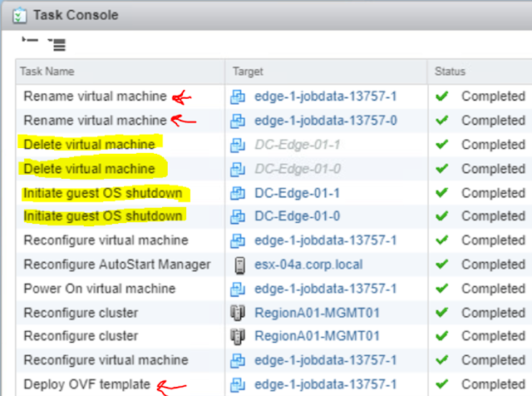Select first Delete virtual machine task
Image resolution: width=532 pixels, height=396 pixels.
(x=89, y=145)
